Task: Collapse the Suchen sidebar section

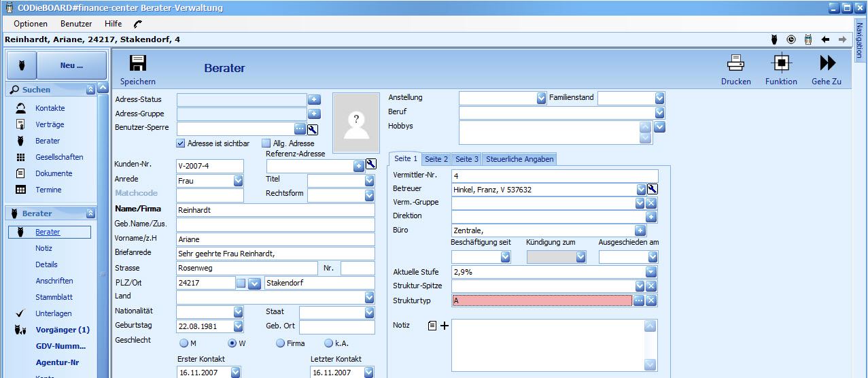Action: pyautogui.click(x=90, y=90)
